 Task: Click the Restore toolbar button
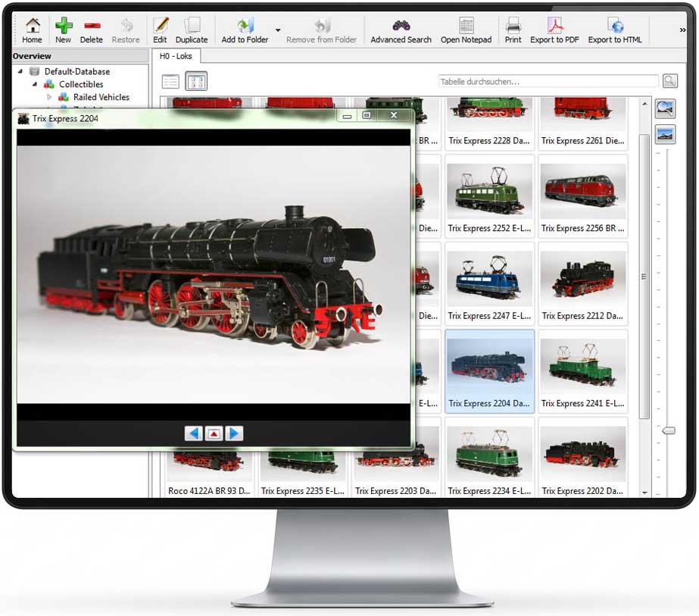click(126, 30)
